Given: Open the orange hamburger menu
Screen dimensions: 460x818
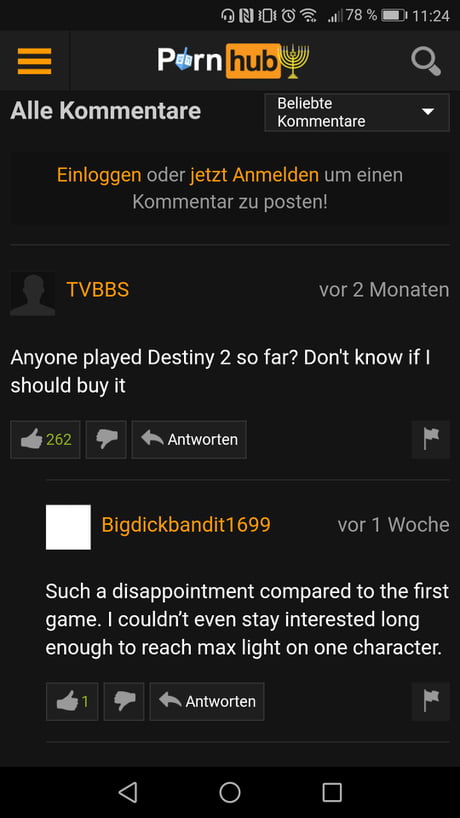Looking at the screenshot, I should pyautogui.click(x=34, y=61).
